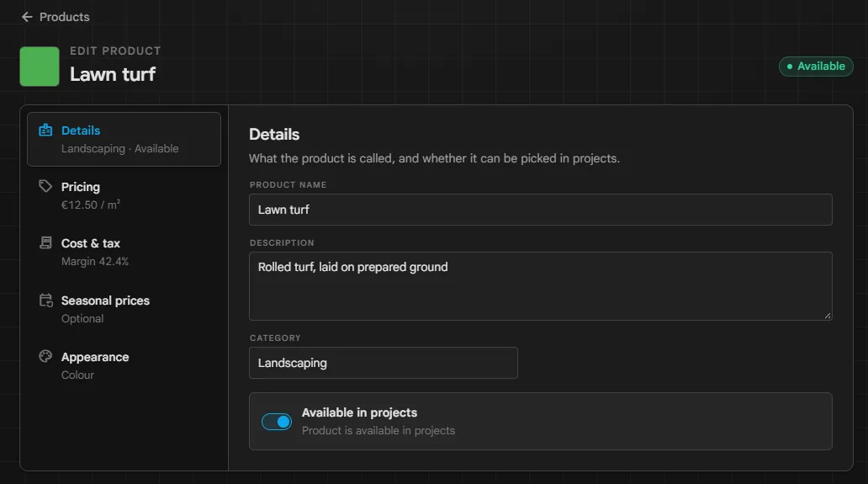
Task: Click the Details ID card icon
Action: 45,130
